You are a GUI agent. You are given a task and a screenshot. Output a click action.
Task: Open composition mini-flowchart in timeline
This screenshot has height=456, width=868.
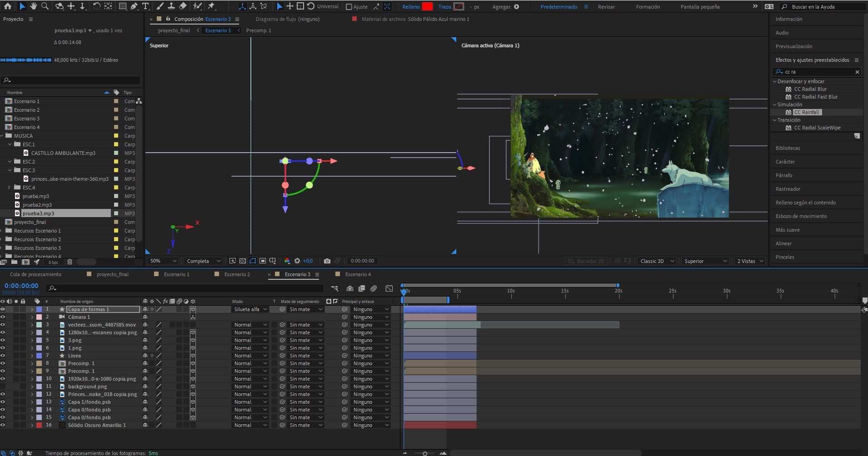pos(335,288)
